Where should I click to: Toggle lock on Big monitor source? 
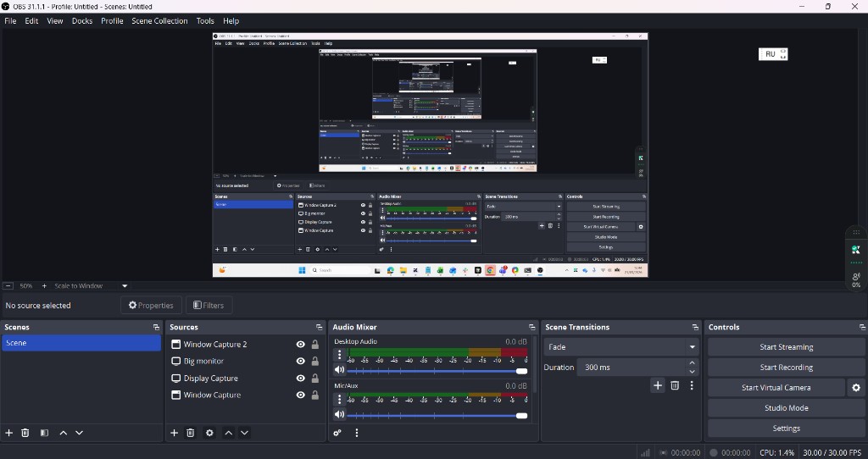click(315, 361)
